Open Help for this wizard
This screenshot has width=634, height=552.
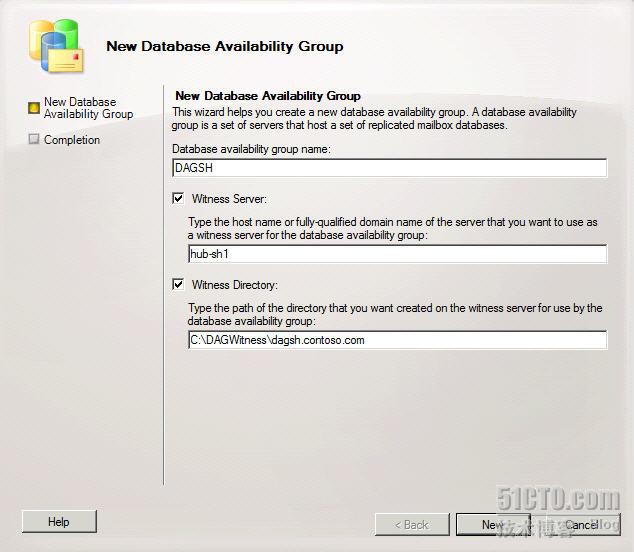coord(59,522)
